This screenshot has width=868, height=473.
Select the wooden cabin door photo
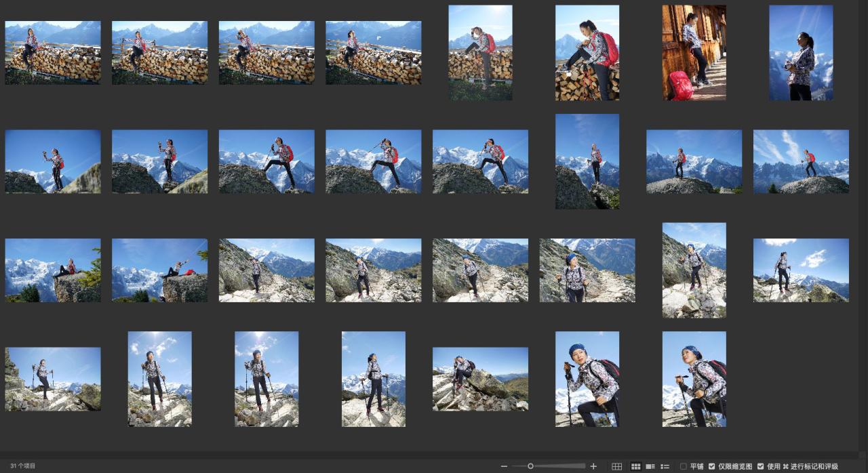694,53
